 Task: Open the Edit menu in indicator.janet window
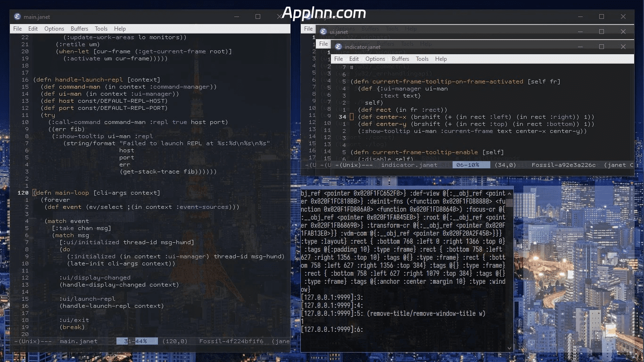[354, 59]
